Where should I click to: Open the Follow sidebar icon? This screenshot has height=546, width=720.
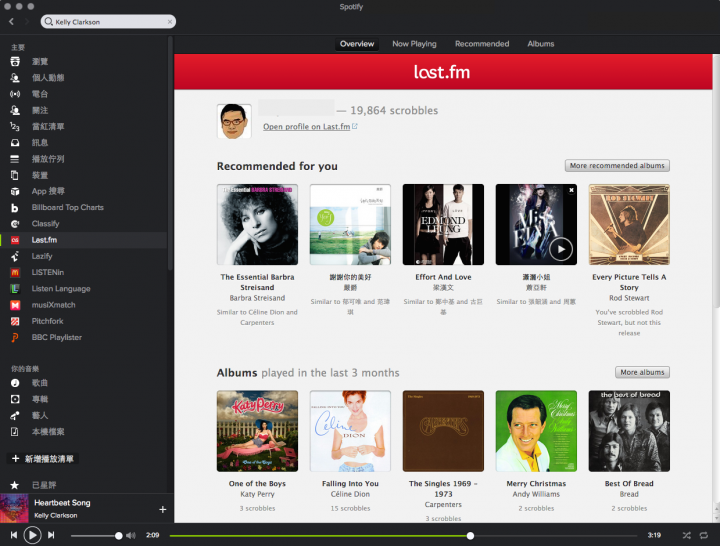click(x=15, y=110)
